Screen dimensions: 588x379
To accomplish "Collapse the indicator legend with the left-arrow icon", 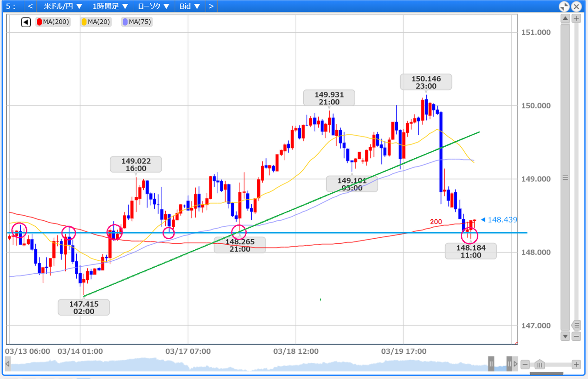I will (26, 22).
